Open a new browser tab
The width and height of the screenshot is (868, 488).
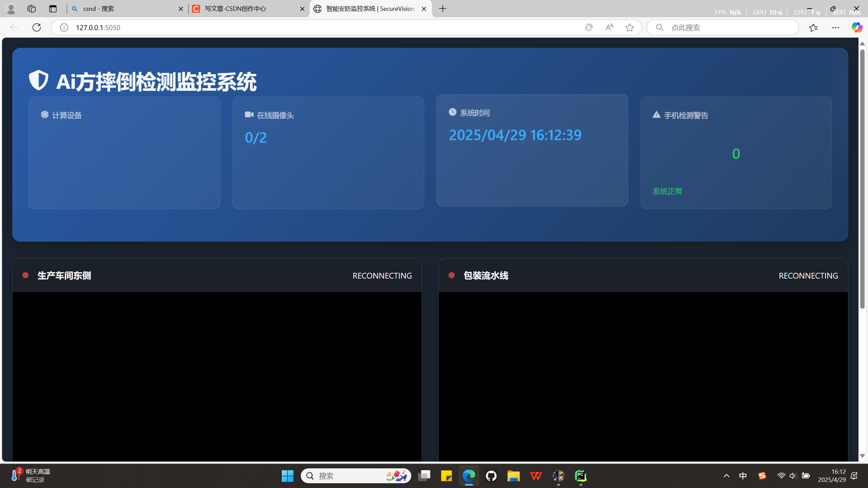pos(443,9)
